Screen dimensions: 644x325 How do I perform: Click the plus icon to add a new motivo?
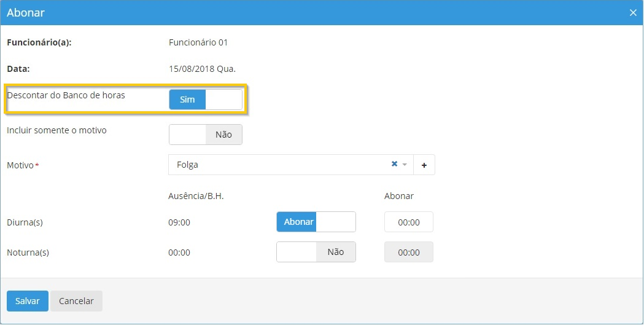[424, 165]
